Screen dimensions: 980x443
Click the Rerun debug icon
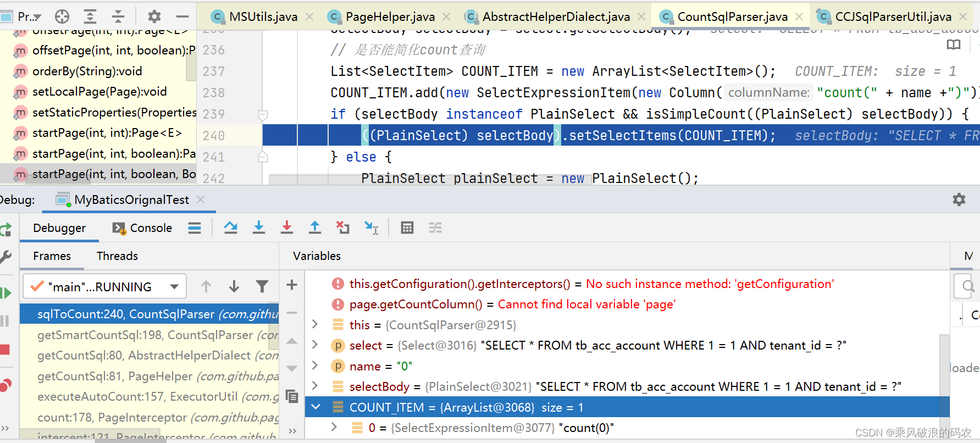(5, 229)
